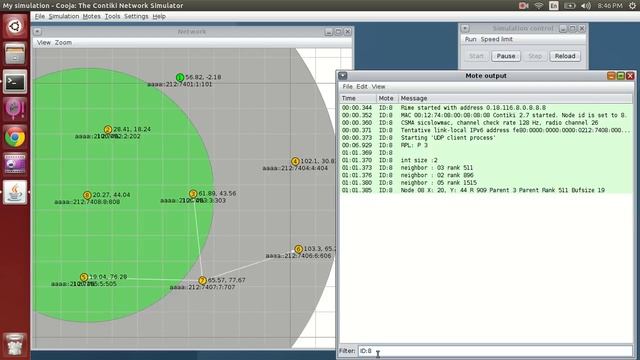Launch the Terminal dock icon
The height and width of the screenshot is (360, 640).
point(15,82)
